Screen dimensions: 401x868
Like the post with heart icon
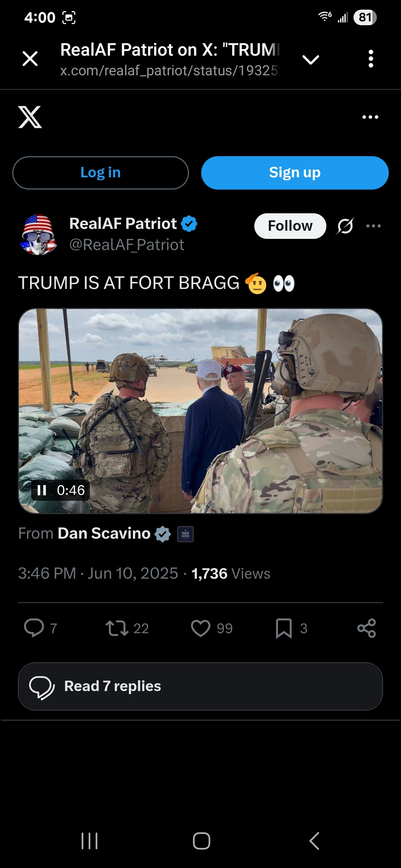[x=200, y=628]
